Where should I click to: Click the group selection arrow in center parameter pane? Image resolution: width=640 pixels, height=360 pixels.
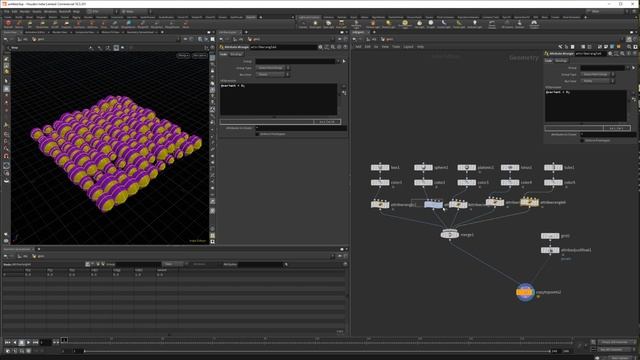[x=344, y=61]
